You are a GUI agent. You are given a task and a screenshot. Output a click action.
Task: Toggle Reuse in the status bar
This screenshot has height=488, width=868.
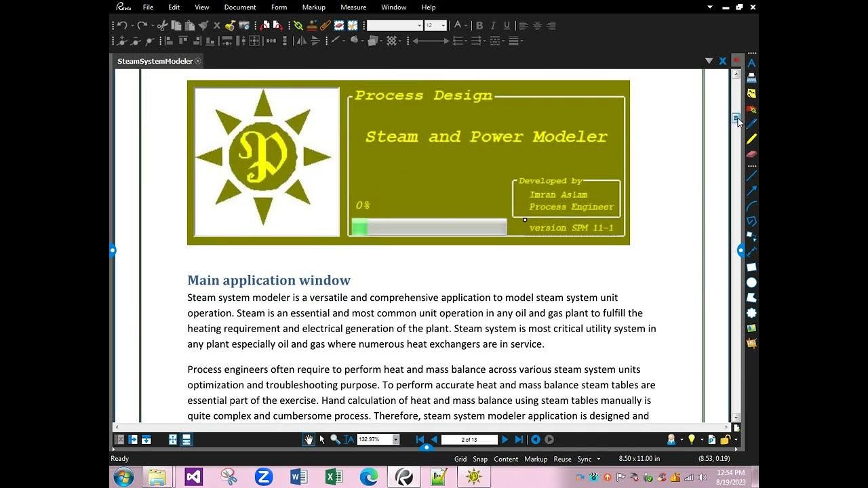(562, 459)
